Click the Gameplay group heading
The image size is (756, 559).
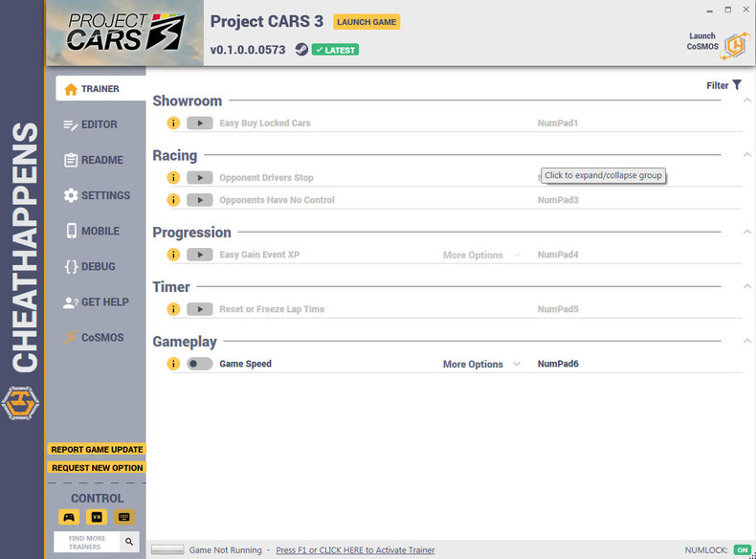185,342
